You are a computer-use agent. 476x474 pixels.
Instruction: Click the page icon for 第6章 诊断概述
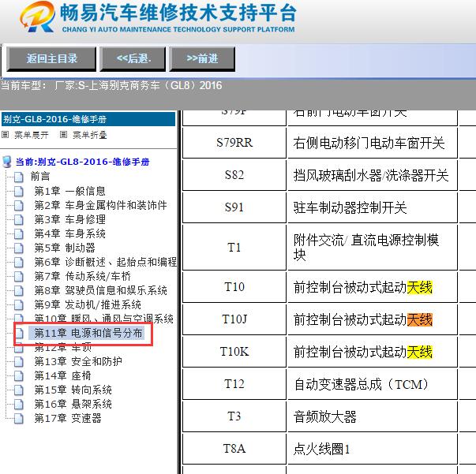18,262
